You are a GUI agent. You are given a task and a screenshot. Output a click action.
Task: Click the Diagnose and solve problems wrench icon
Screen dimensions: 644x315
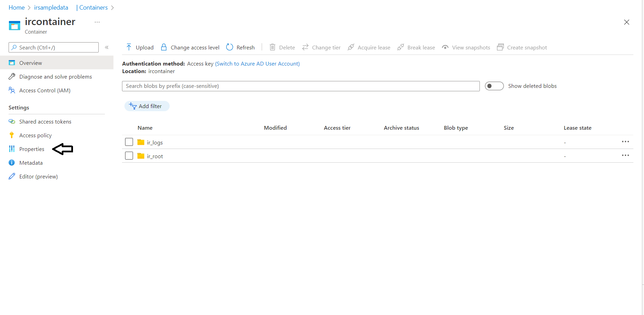tap(12, 77)
